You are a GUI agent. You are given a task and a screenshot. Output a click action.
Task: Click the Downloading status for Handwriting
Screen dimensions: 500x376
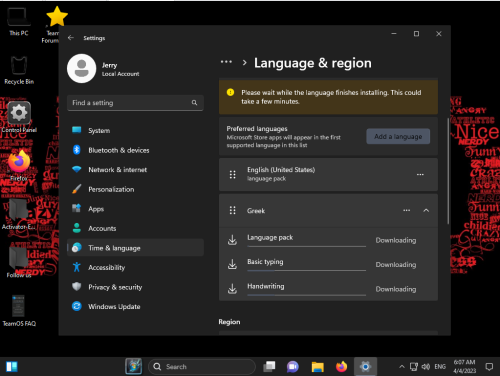point(396,289)
